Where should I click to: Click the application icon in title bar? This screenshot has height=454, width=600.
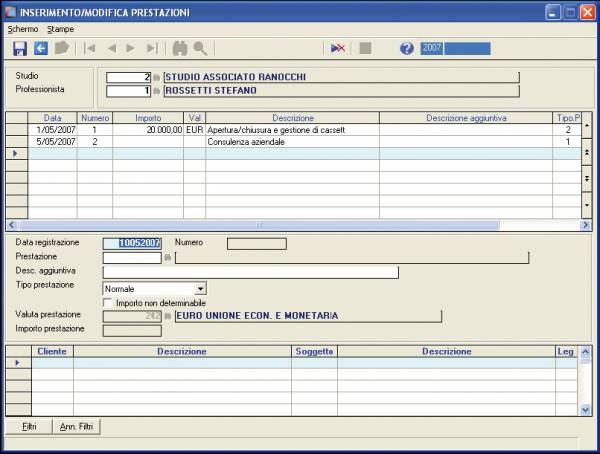tap(10, 12)
